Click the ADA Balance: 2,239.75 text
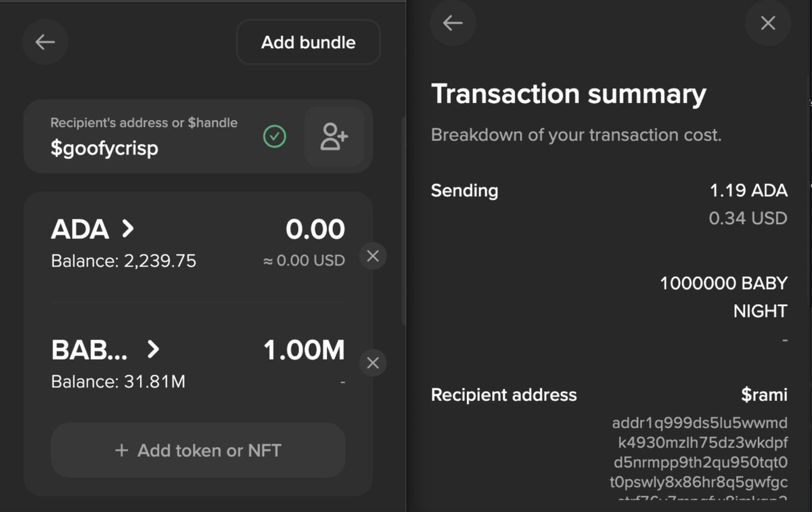The width and height of the screenshot is (812, 512). click(124, 261)
